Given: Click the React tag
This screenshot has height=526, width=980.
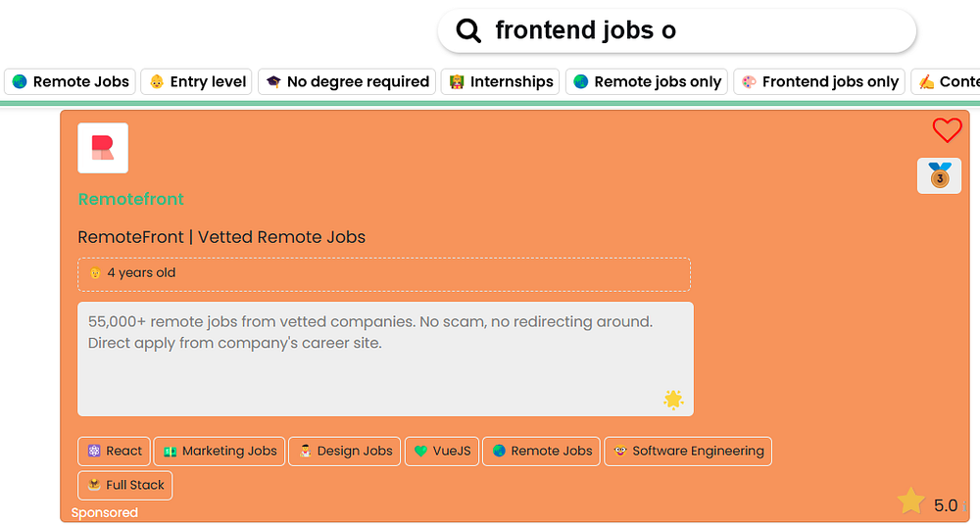Looking at the screenshot, I should click(114, 451).
